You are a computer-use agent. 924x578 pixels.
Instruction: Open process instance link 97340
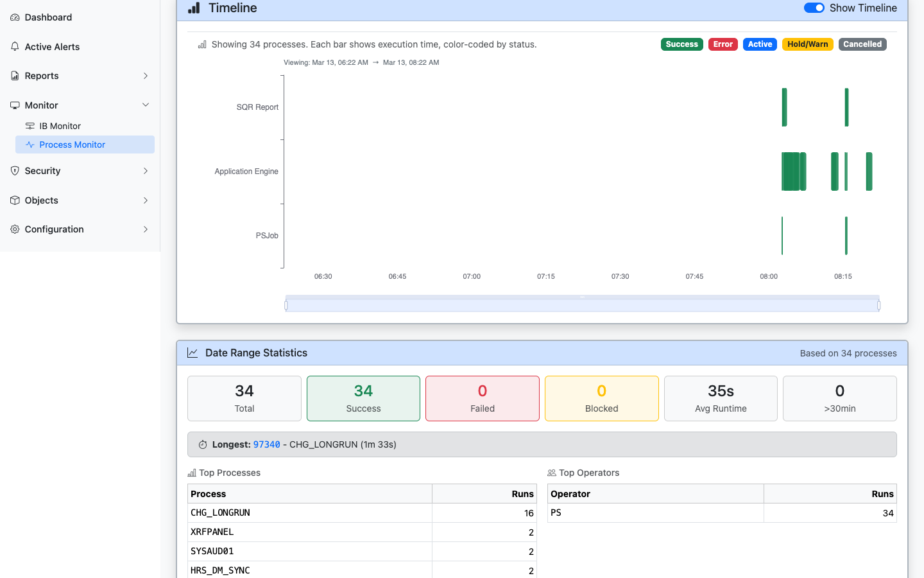[x=267, y=444]
